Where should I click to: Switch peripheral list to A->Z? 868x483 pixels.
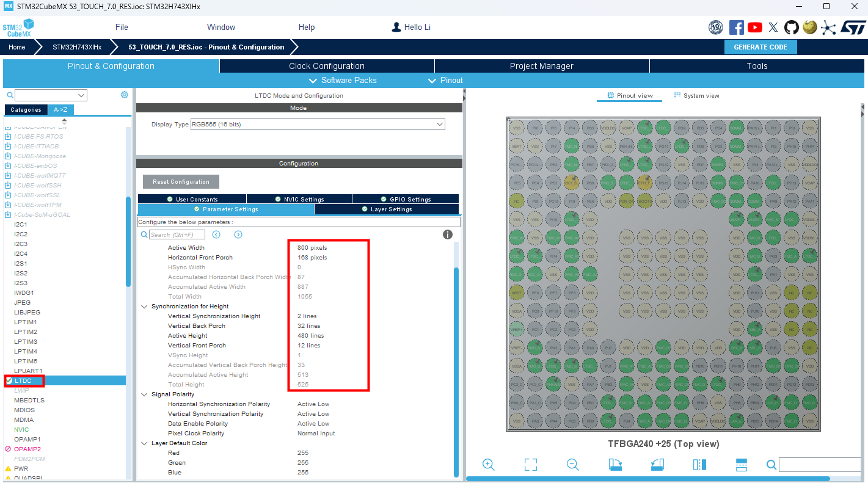coord(60,110)
